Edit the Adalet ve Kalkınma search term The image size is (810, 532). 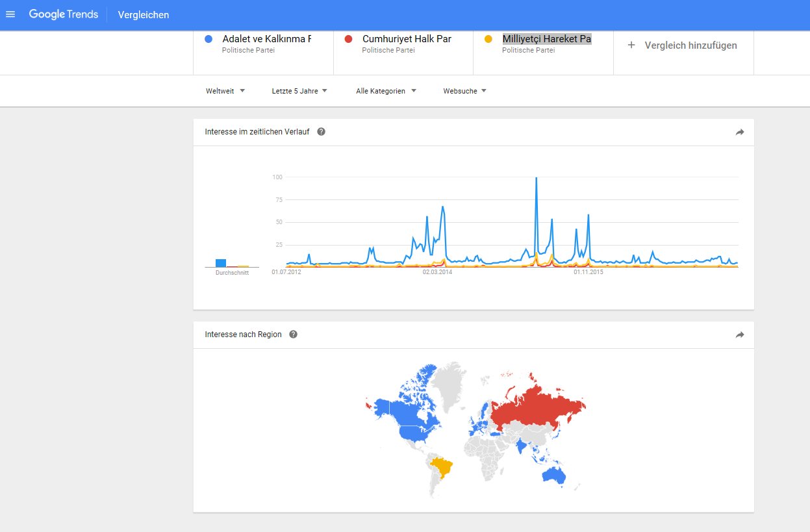click(266, 39)
